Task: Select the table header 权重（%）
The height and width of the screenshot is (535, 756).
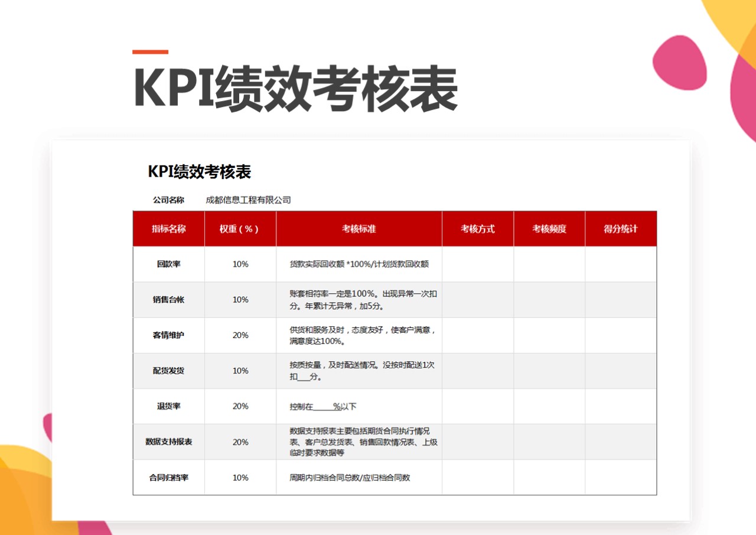Action: click(240, 228)
